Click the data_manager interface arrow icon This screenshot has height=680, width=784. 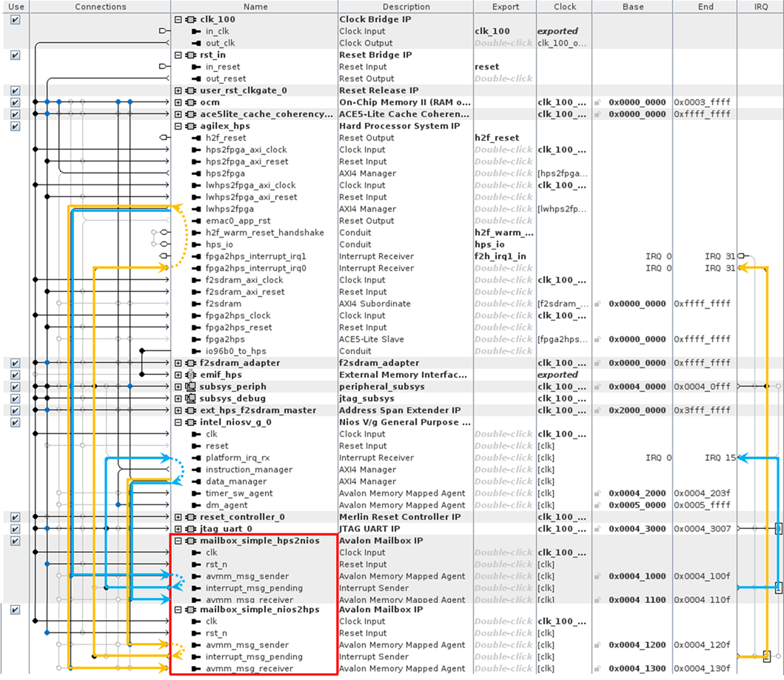click(196, 481)
